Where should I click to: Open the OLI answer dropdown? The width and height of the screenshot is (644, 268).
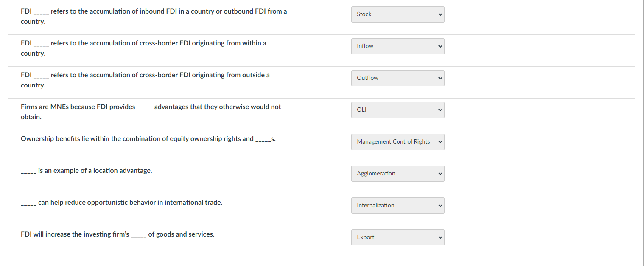tap(397, 110)
